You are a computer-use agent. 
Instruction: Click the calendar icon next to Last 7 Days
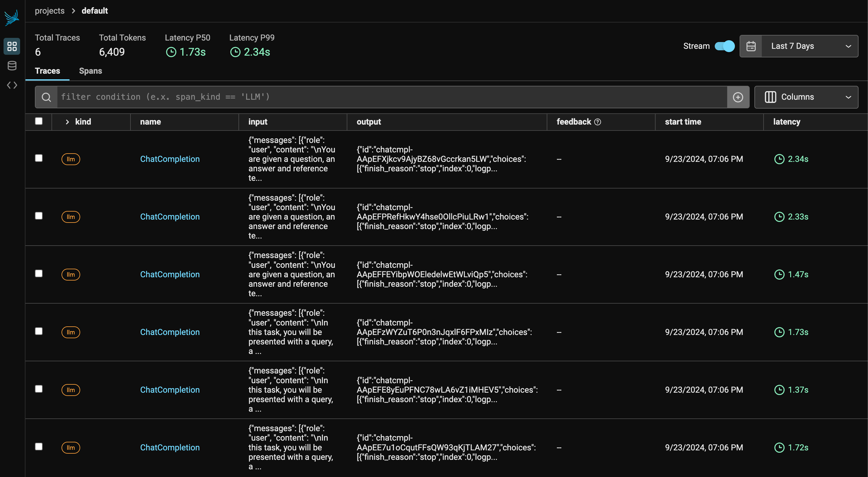(x=751, y=46)
